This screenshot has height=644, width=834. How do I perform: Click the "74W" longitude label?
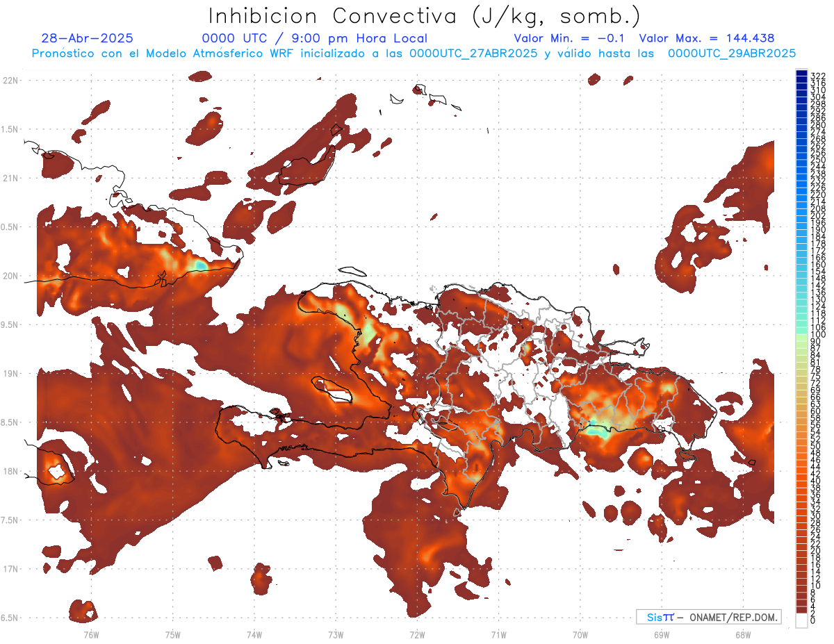(254, 634)
